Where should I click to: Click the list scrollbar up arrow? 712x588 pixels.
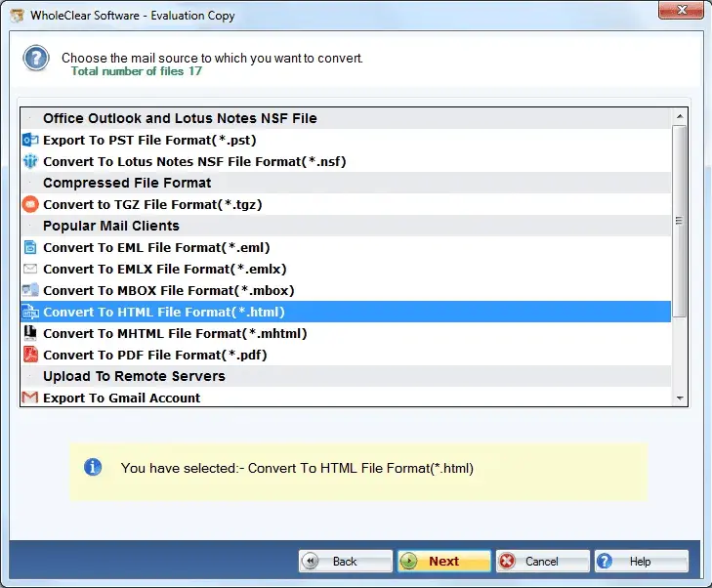click(x=680, y=116)
